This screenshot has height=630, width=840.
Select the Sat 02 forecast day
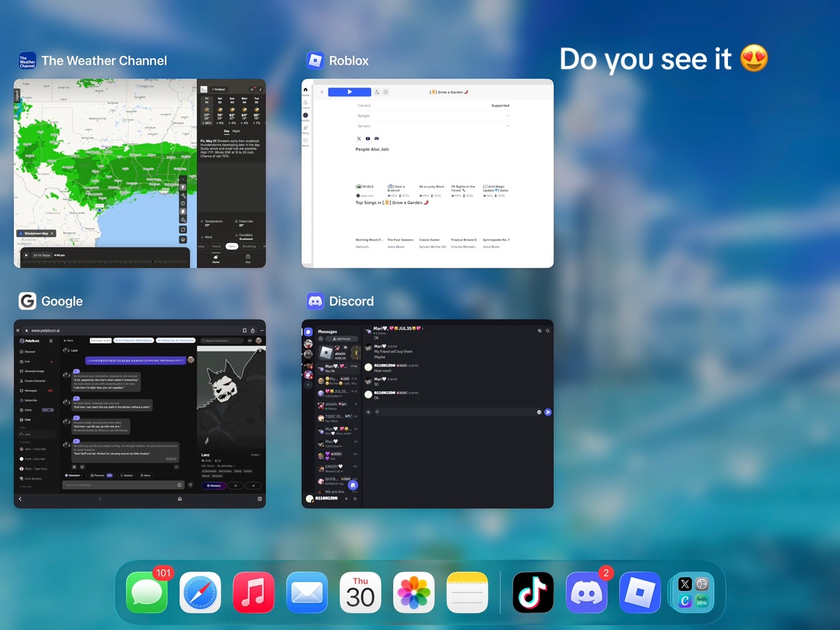220,111
